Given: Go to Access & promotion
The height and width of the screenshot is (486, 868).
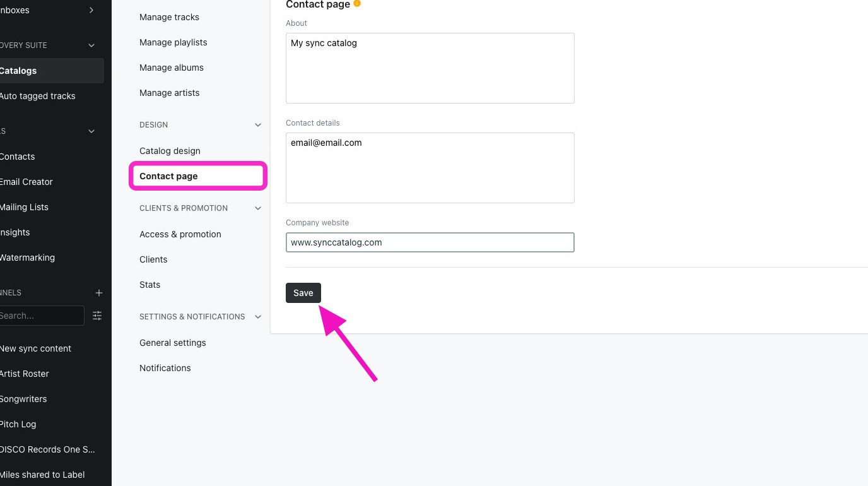Looking at the screenshot, I should (x=180, y=234).
